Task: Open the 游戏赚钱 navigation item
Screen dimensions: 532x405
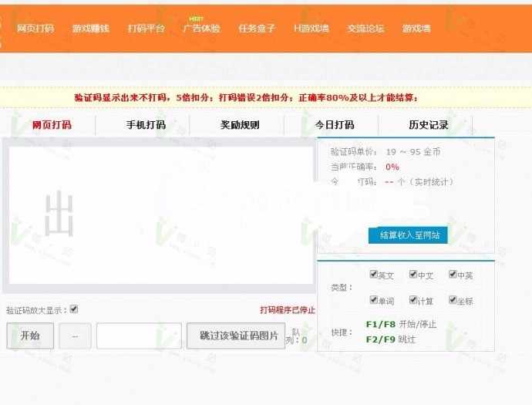Action: (90, 29)
